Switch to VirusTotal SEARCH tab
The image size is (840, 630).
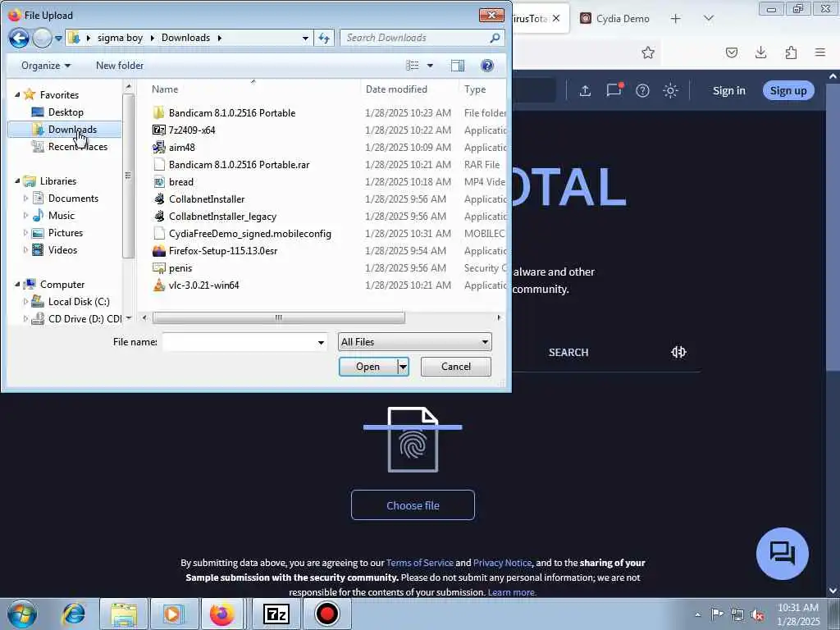click(x=568, y=353)
